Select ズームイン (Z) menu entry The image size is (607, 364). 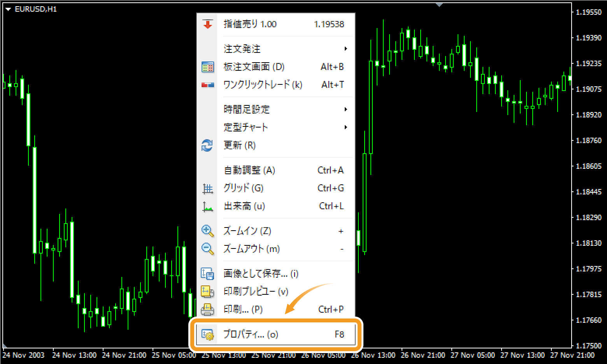pyautogui.click(x=276, y=231)
